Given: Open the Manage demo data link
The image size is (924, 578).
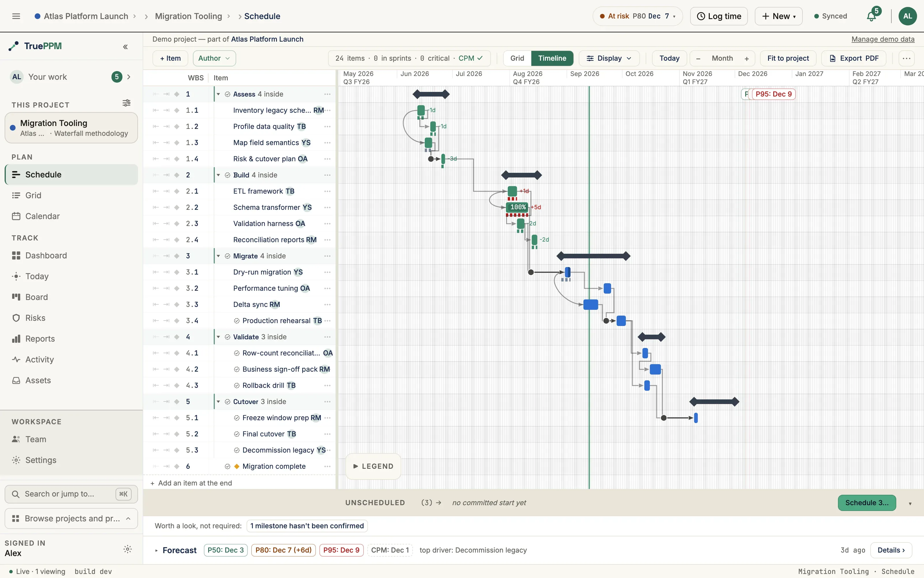Looking at the screenshot, I should tap(883, 39).
